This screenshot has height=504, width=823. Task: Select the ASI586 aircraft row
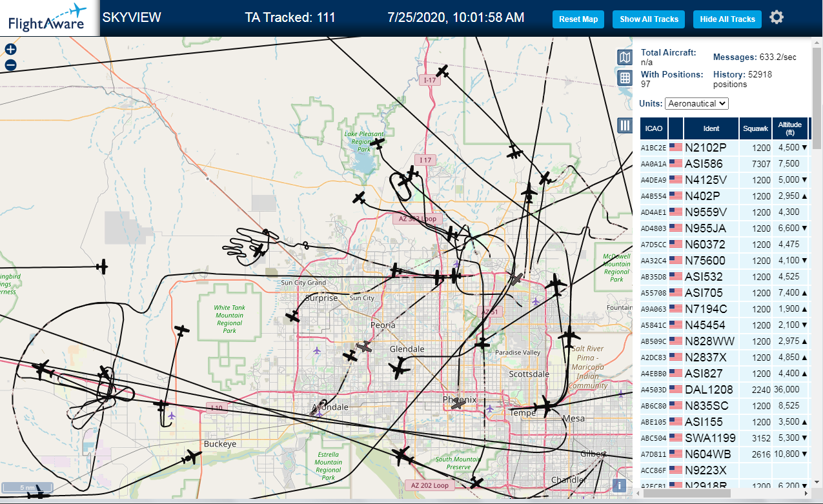tap(725, 163)
